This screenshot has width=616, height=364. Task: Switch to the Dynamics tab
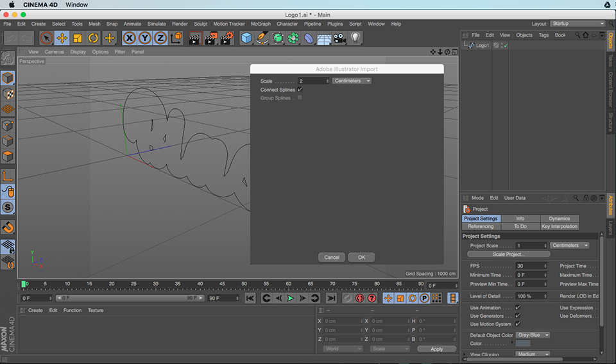click(x=560, y=219)
